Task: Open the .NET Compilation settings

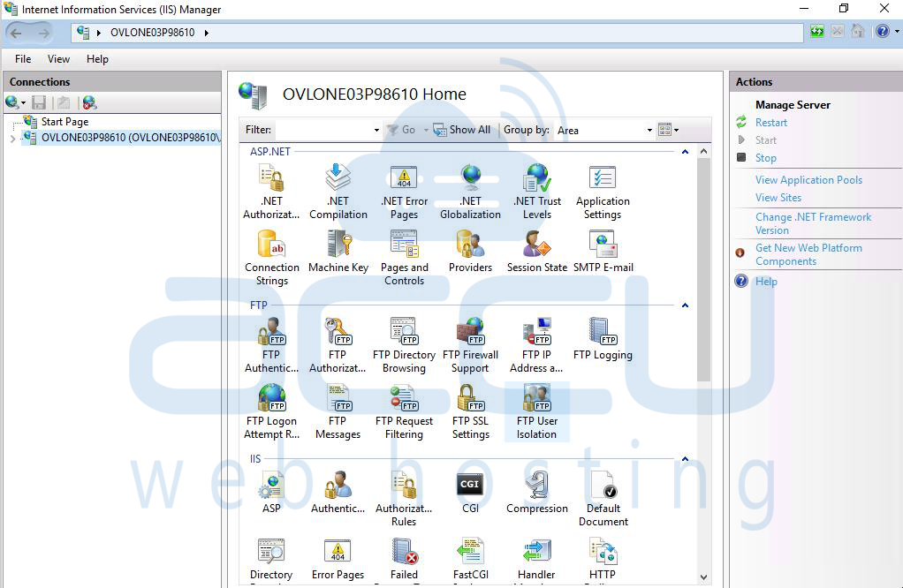Action: point(338,191)
